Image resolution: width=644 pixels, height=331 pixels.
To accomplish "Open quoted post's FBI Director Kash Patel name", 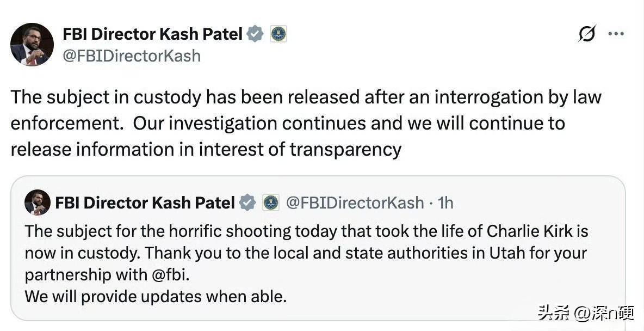I will (x=145, y=203).
